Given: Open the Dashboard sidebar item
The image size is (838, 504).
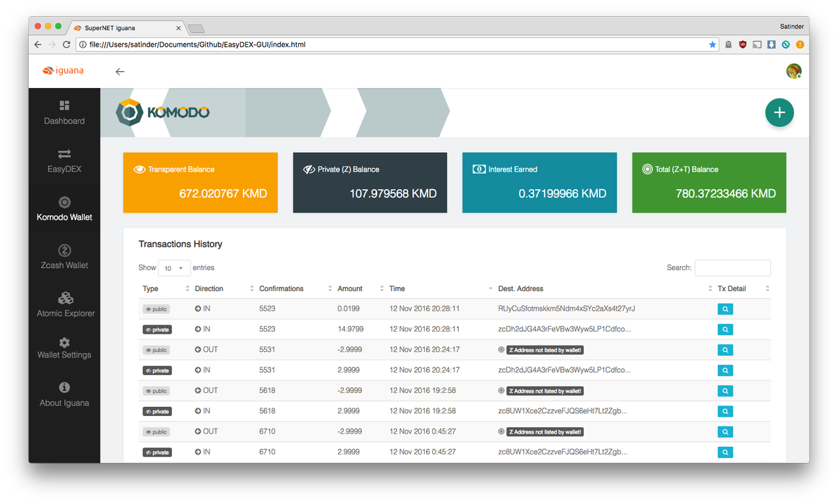Looking at the screenshot, I should (64, 112).
